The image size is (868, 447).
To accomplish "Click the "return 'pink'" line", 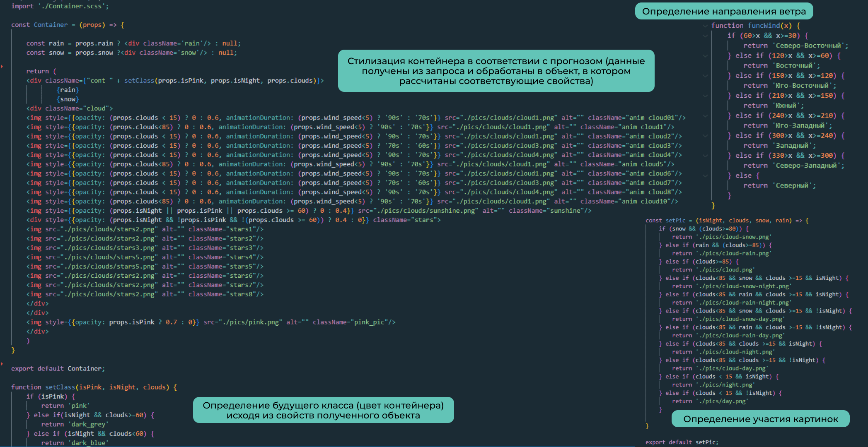I will tap(65, 406).
